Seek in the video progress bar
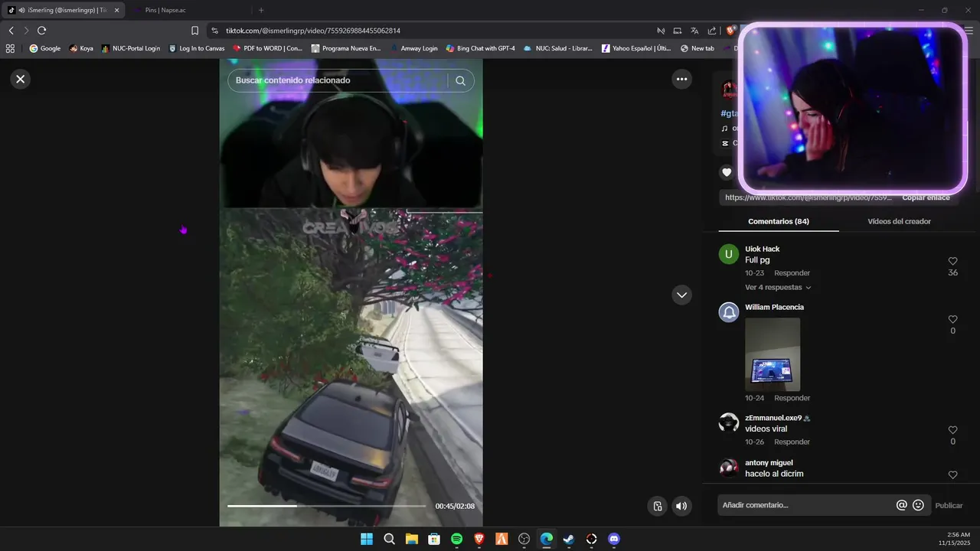 327,506
